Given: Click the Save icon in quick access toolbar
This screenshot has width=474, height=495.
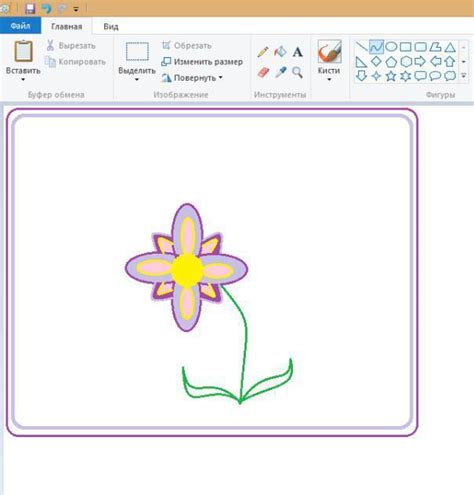Looking at the screenshot, I should pyautogui.click(x=30, y=9).
